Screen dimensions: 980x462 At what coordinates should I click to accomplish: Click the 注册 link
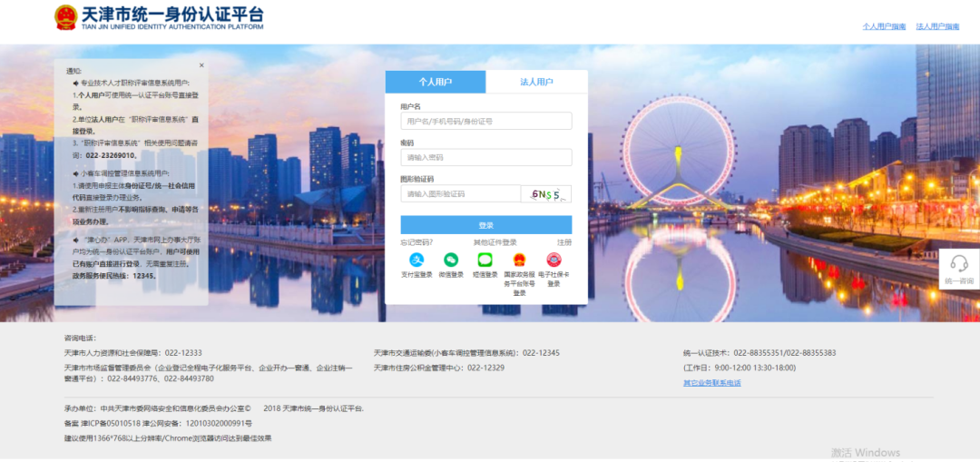564,242
